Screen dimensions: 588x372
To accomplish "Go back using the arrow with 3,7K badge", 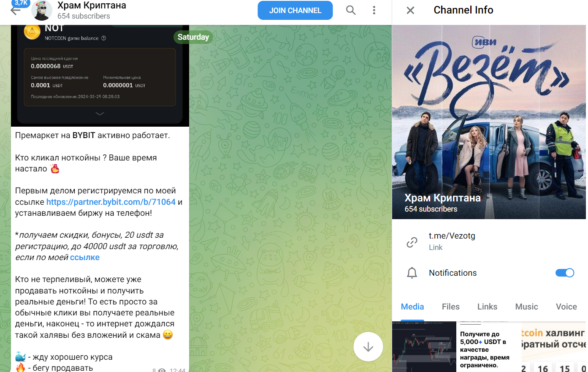I will [x=16, y=10].
